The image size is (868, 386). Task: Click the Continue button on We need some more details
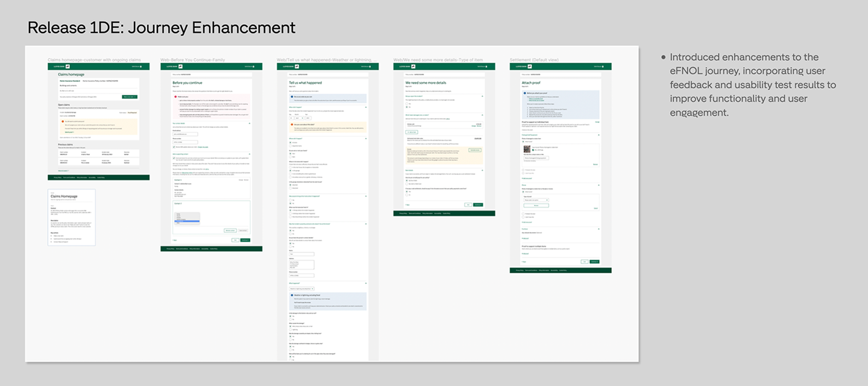click(x=478, y=205)
